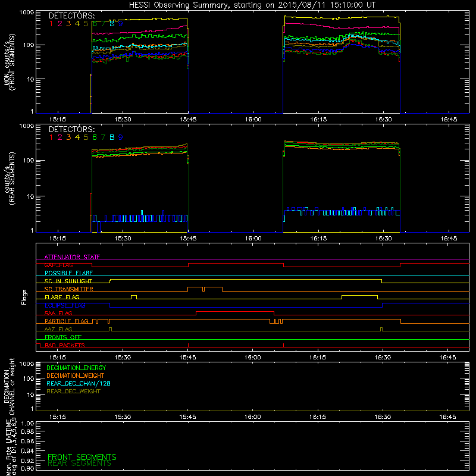
Task: Select the ATTENUATOR_STATE flag label
Action: tap(72, 257)
